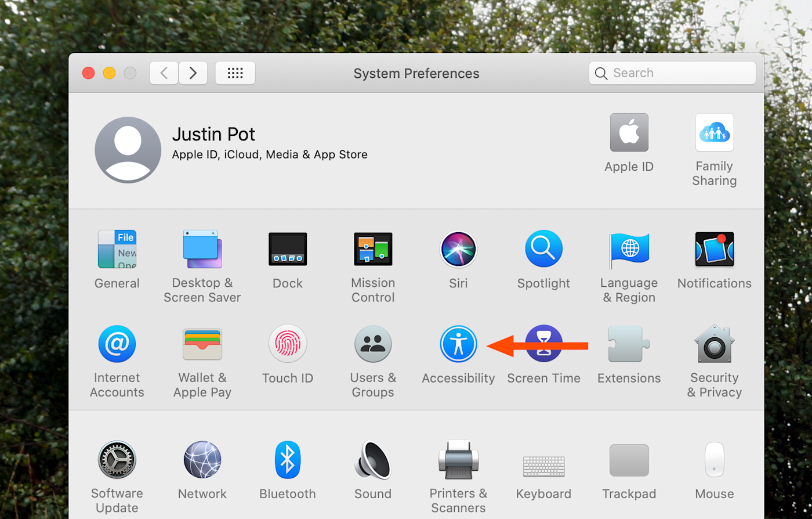Screen dimensions: 812x519
Task: Open Desktop & Screen Saver settings
Action: point(202,250)
